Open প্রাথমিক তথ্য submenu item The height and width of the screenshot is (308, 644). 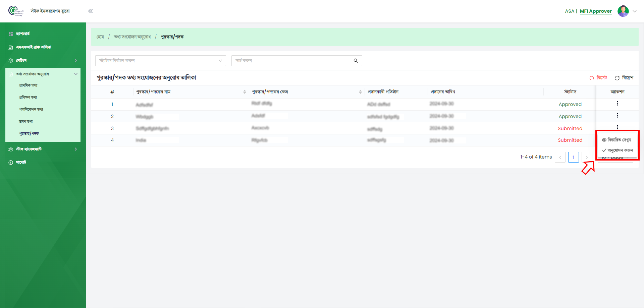click(x=28, y=85)
